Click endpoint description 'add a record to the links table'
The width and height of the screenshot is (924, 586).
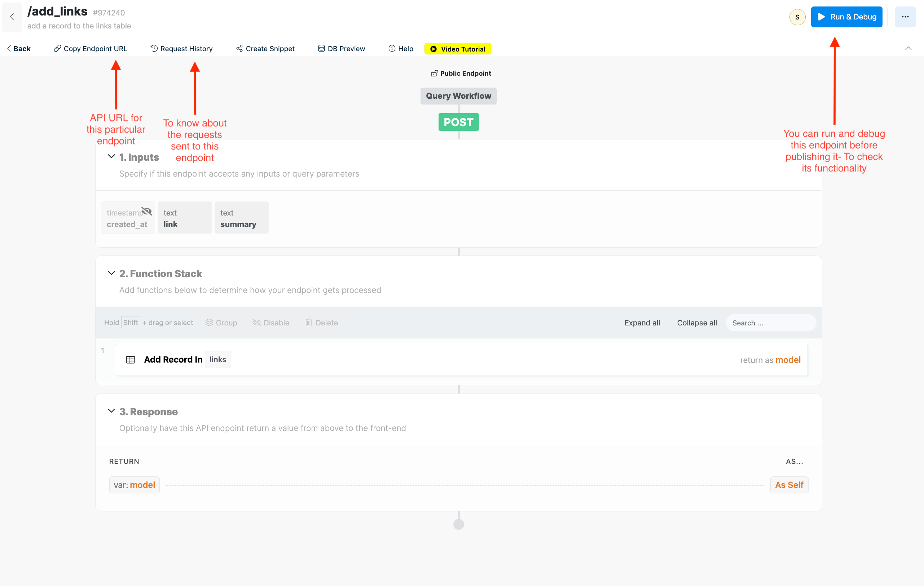79,26
